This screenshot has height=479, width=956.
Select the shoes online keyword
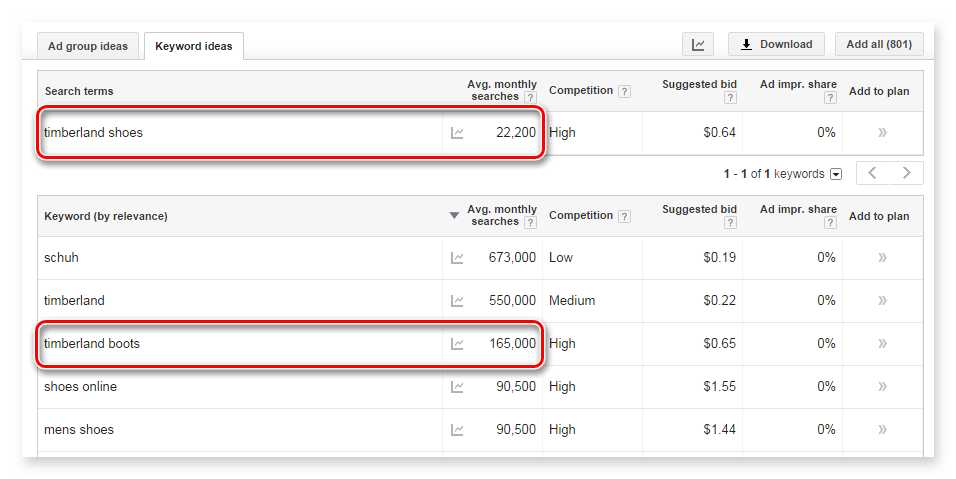[x=80, y=387]
